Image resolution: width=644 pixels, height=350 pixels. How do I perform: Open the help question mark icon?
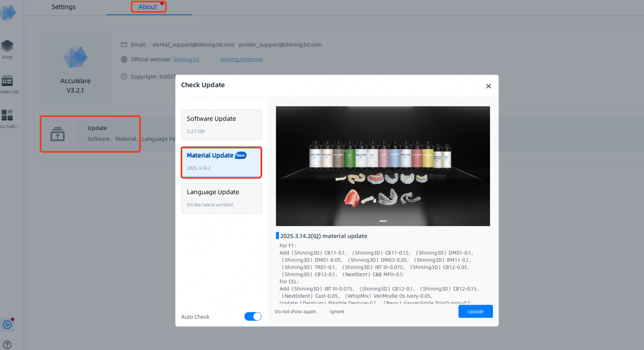7,345
